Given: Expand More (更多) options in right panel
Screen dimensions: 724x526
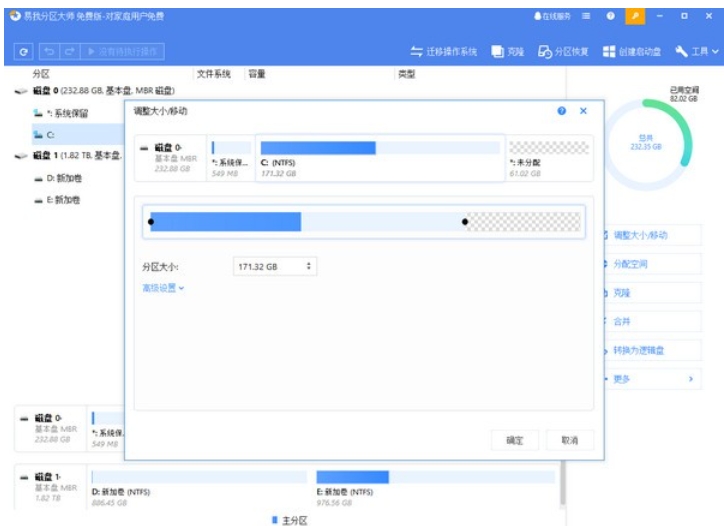Looking at the screenshot, I should pyautogui.click(x=653, y=379).
